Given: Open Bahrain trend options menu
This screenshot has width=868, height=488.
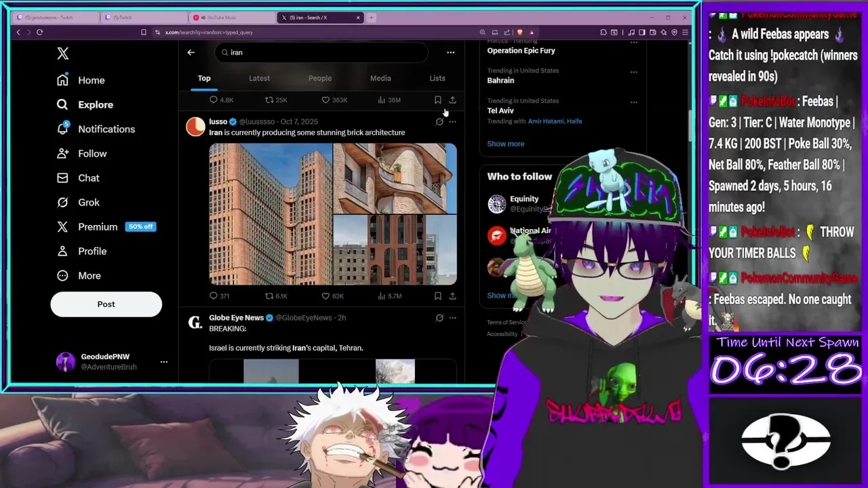Looking at the screenshot, I should [x=634, y=72].
